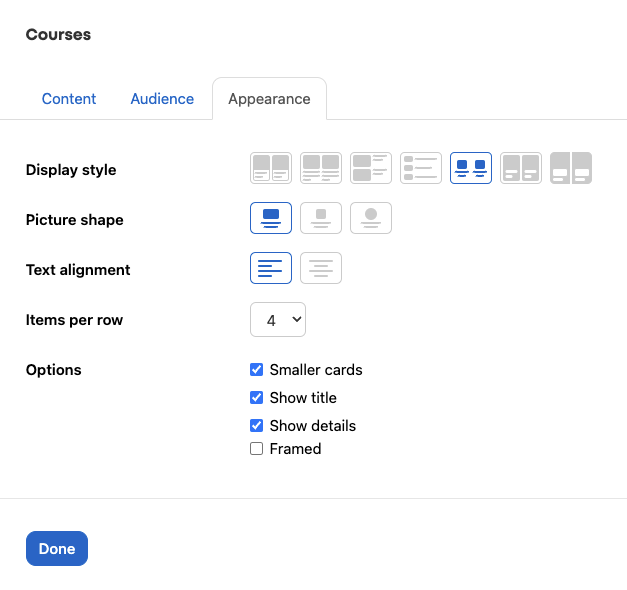
Task: Enable the Framed option
Action: click(x=257, y=449)
